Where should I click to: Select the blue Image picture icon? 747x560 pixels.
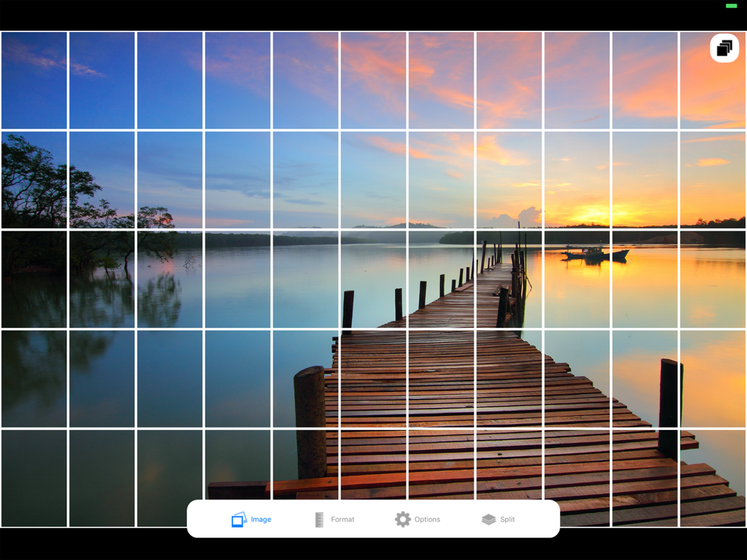tap(239, 519)
